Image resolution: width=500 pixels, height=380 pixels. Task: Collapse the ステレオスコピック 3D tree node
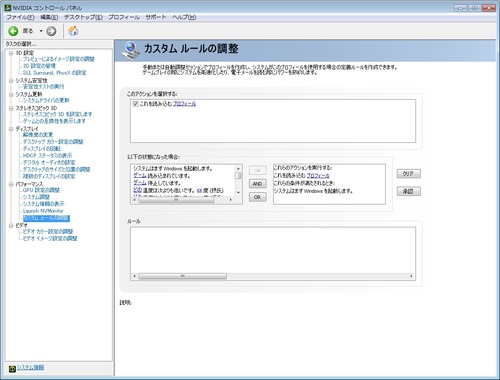pos(11,108)
